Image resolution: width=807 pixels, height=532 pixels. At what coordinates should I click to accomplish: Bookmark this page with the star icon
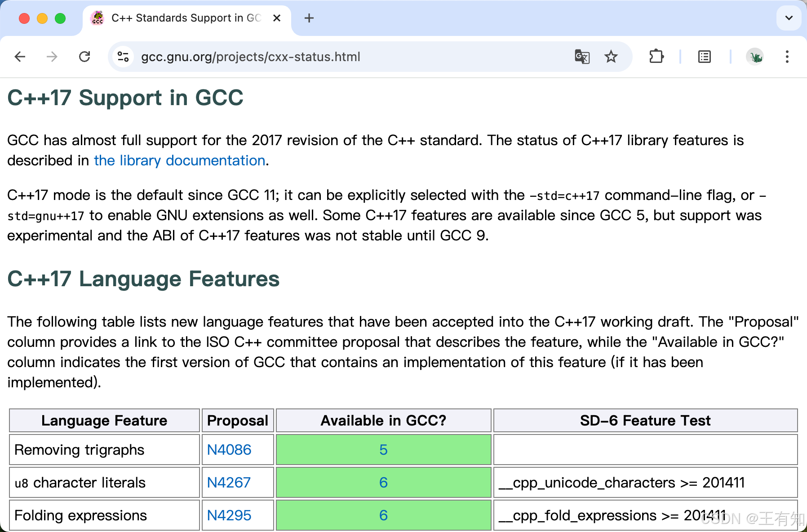(611, 57)
